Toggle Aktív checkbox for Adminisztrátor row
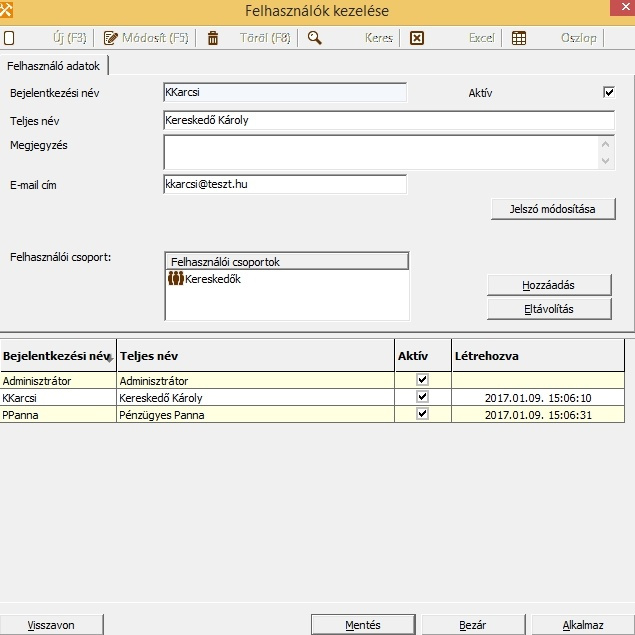The height and width of the screenshot is (635, 635). click(422, 380)
